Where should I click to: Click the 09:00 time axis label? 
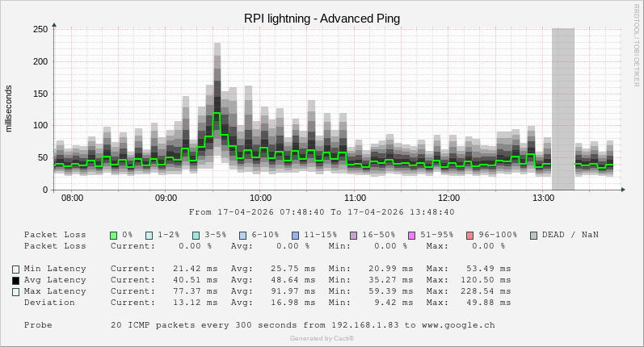click(166, 198)
